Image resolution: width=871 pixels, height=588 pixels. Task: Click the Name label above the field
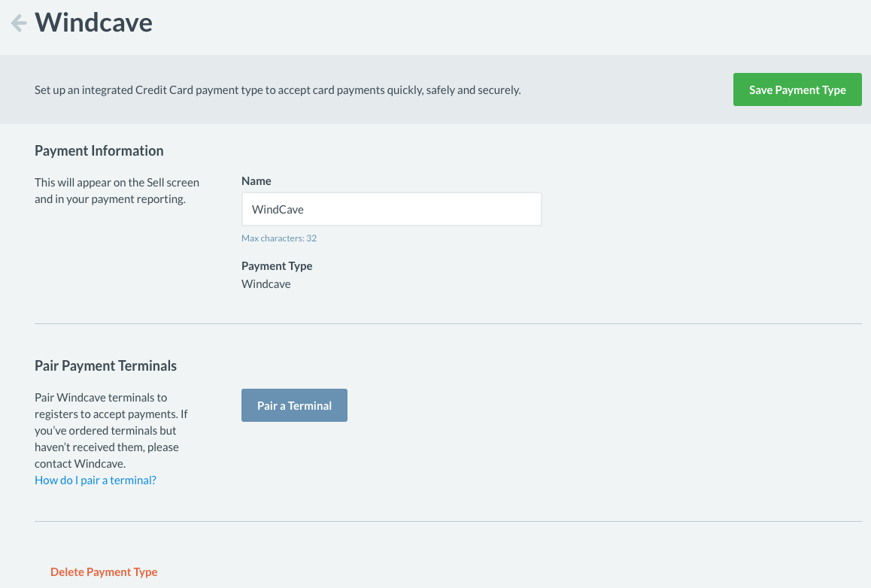click(256, 180)
